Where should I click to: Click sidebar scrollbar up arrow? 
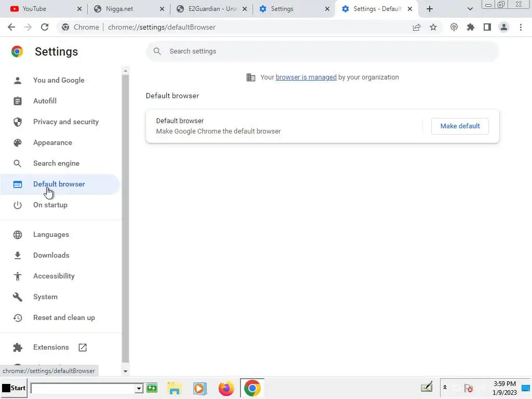coord(126,71)
